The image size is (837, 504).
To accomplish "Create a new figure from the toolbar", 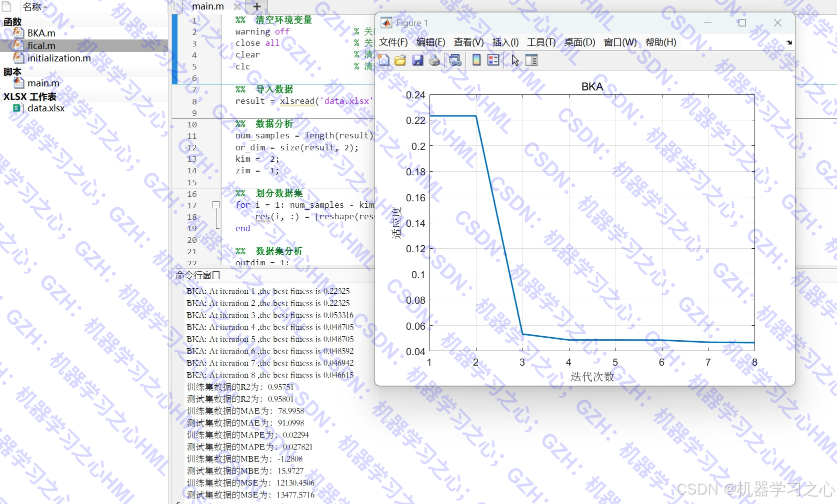I will [x=383, y=60].
